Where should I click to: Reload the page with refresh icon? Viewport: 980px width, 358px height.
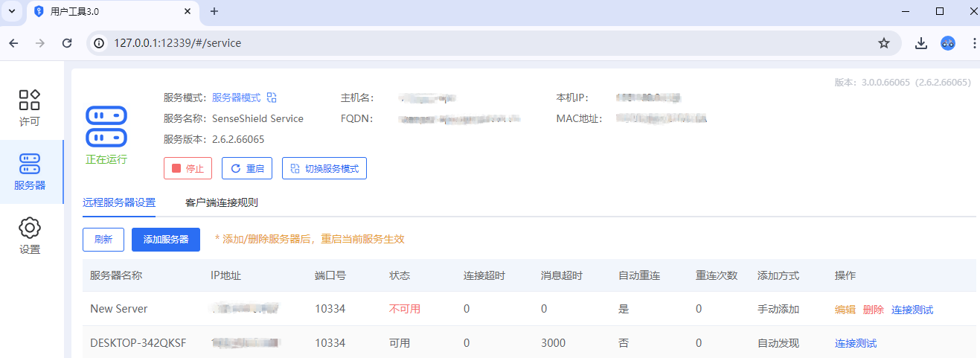click(67, 43)
